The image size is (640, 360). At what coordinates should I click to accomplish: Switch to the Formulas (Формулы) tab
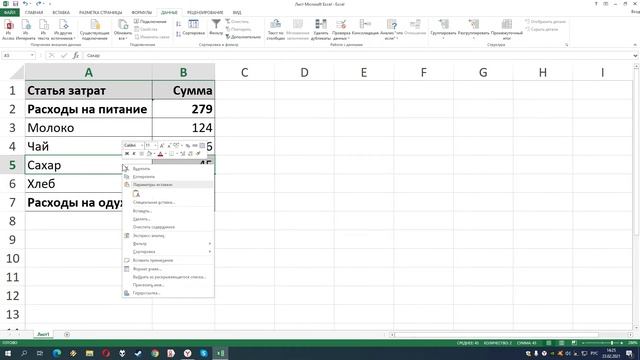(142, 12)
